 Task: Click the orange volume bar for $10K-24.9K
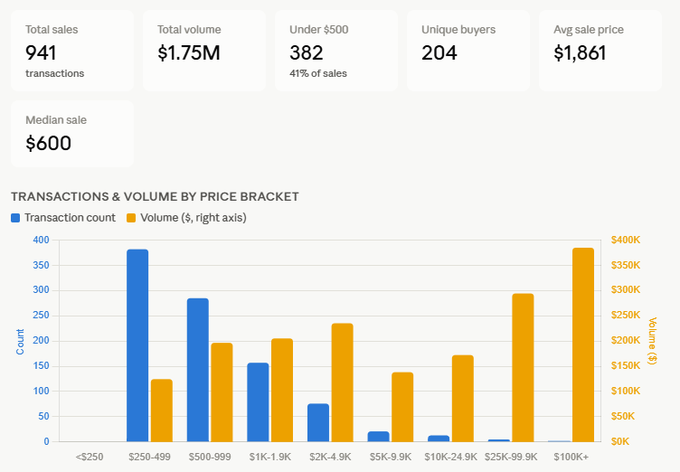click(463, 398)
